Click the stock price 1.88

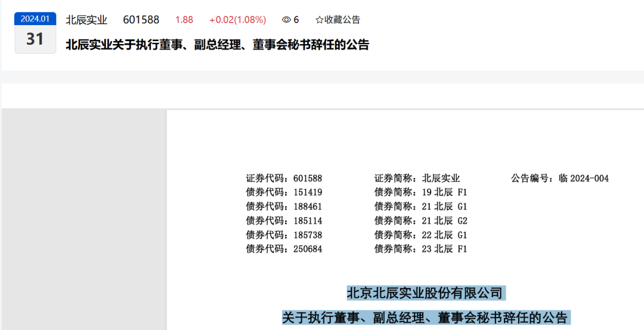[x=184, y=20]
